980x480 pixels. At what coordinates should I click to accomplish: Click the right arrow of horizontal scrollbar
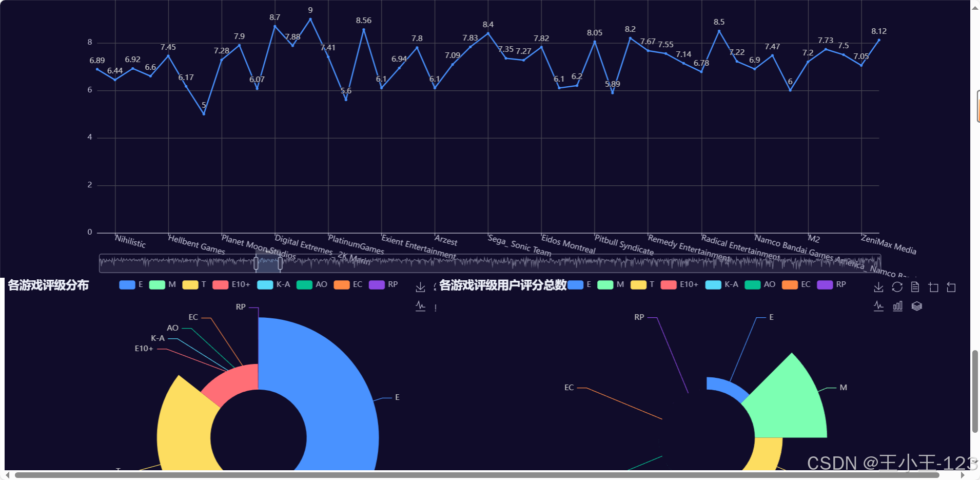coord(963,475)
